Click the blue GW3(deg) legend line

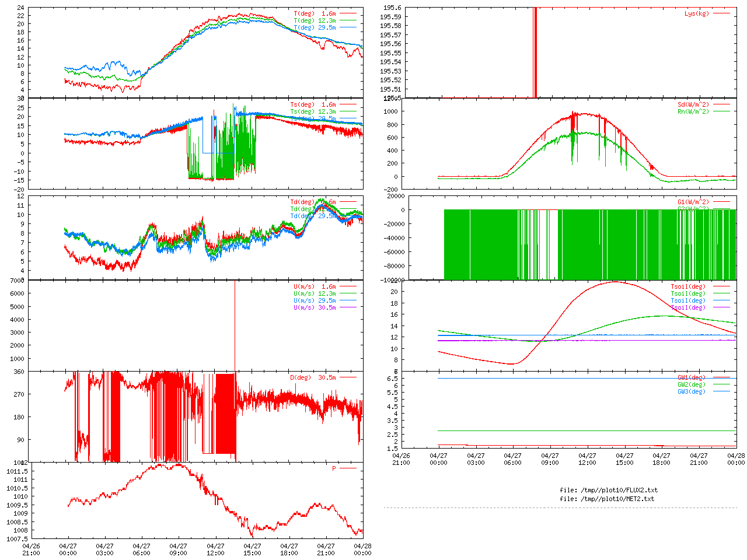[721, 391]
